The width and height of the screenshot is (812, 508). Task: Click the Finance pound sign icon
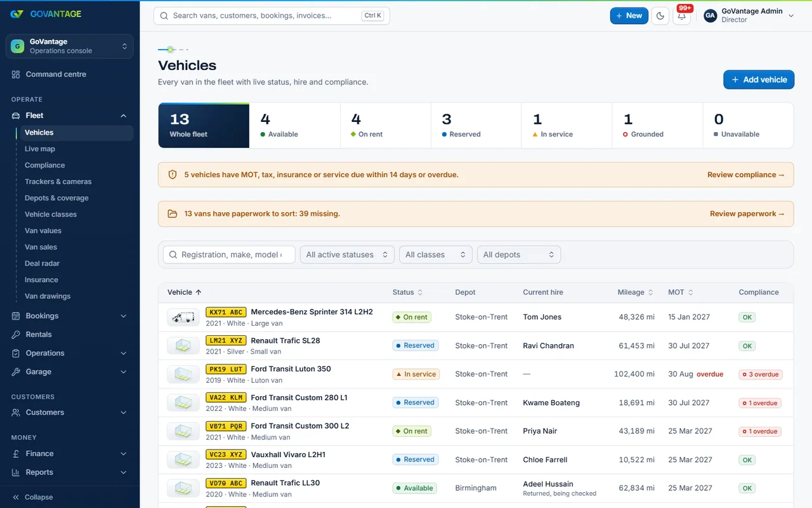point(16,454)
